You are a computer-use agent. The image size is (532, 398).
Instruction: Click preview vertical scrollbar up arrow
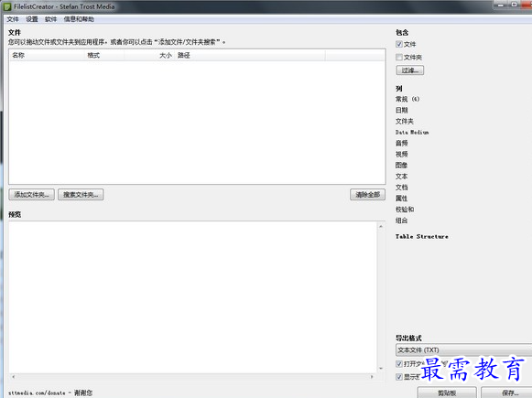[x=381, y=226]
